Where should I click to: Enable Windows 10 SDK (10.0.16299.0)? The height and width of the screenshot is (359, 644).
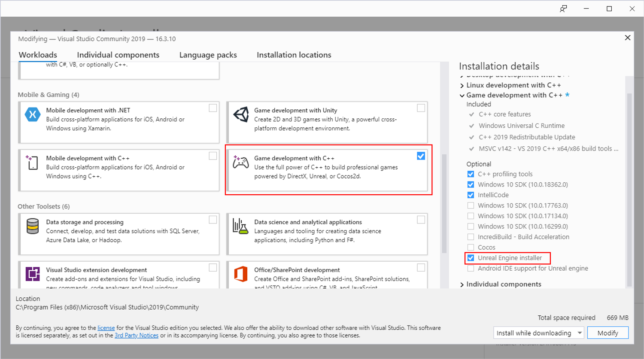[471, 226]
